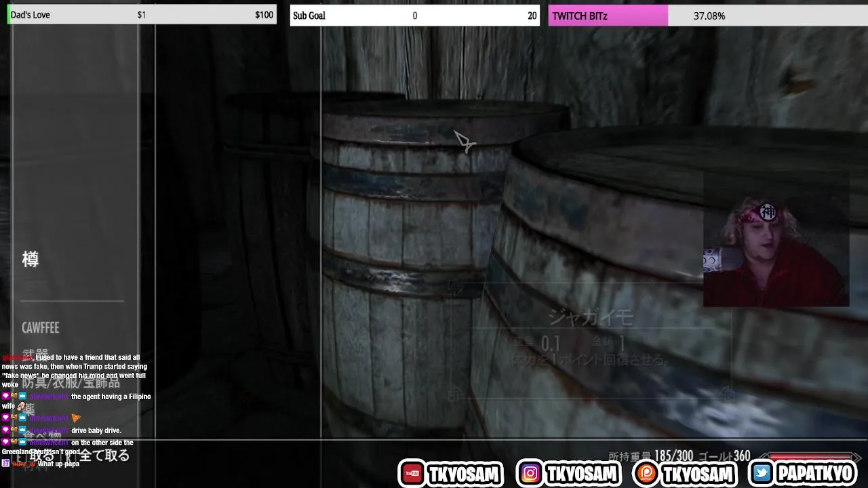Select the 防具/衣服/宝飾品 category
The height and width of the screenshot is (488, 868).
click(x=71, y=383)
